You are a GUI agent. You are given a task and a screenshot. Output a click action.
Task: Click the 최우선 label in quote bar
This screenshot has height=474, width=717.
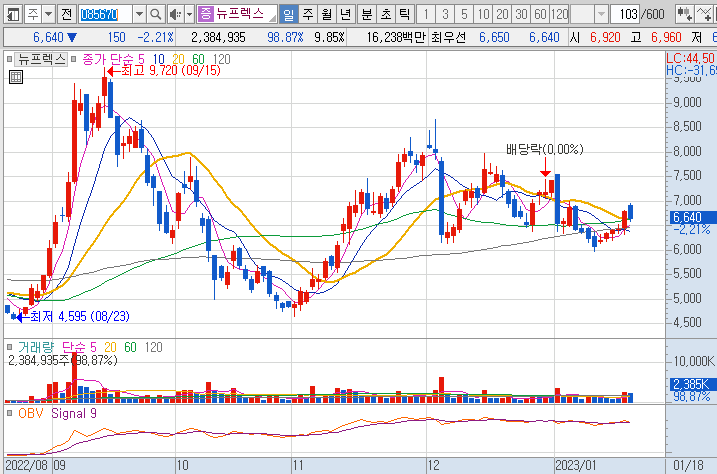tap(448, 37)
